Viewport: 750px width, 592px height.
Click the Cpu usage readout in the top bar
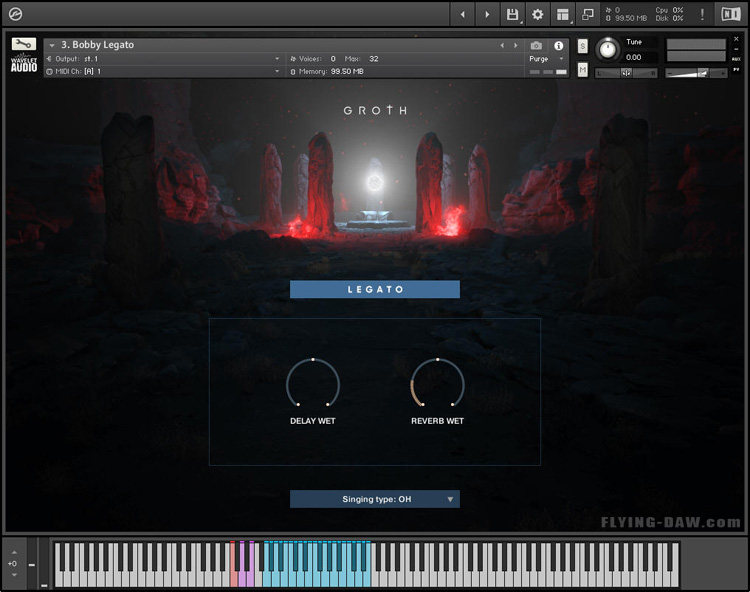pos(669,10)
